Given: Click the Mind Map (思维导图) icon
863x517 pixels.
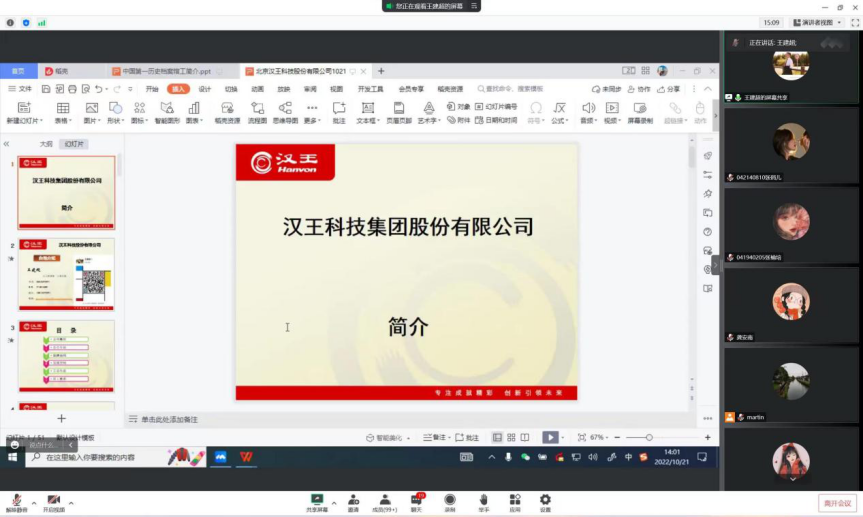Looking at the screenshot, I should tap(285, 108).
